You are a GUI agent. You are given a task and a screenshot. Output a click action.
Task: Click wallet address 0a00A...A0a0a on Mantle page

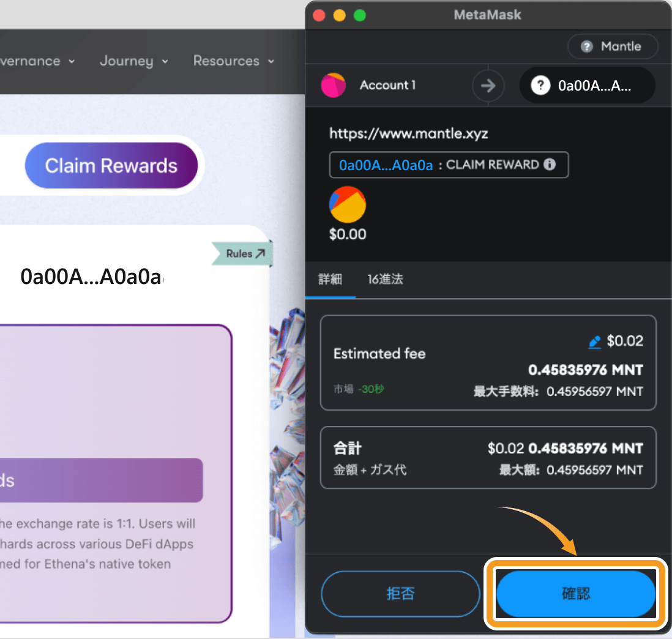click(91, 277)
